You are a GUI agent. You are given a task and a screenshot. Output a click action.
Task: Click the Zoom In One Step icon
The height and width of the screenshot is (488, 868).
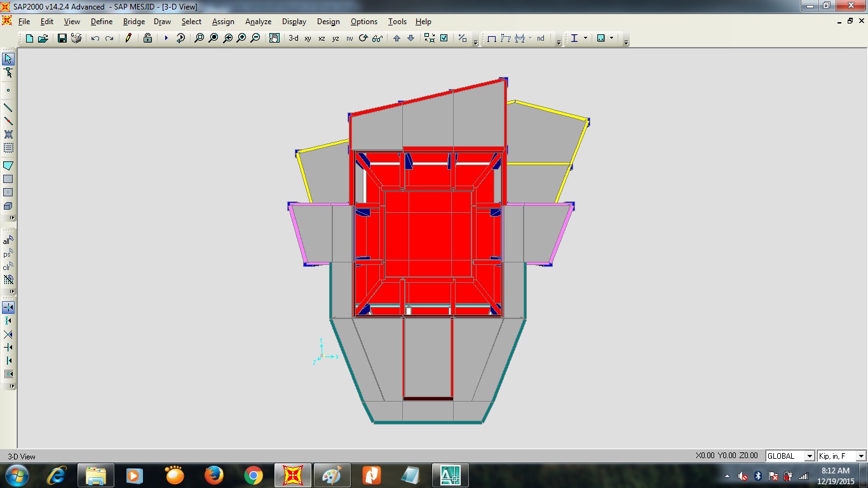[x=241, y=38]
